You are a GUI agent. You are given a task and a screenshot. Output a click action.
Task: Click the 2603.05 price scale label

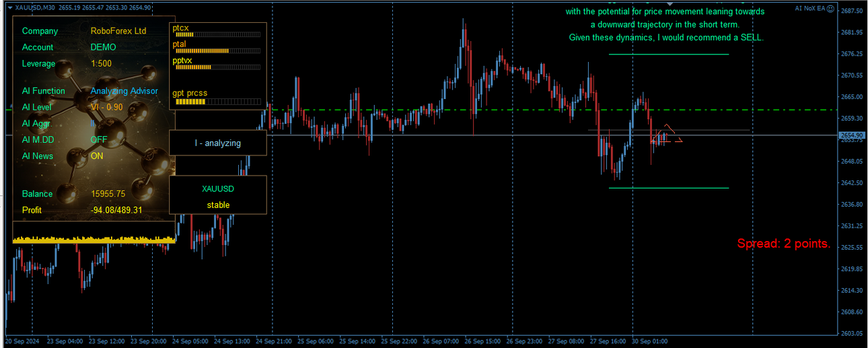pyautogui.click(x=853, y=333)
